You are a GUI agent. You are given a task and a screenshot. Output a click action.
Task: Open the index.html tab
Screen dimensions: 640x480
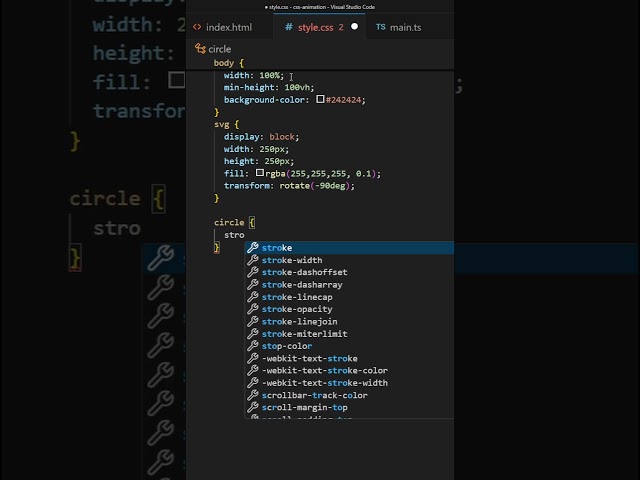point(229,27)
